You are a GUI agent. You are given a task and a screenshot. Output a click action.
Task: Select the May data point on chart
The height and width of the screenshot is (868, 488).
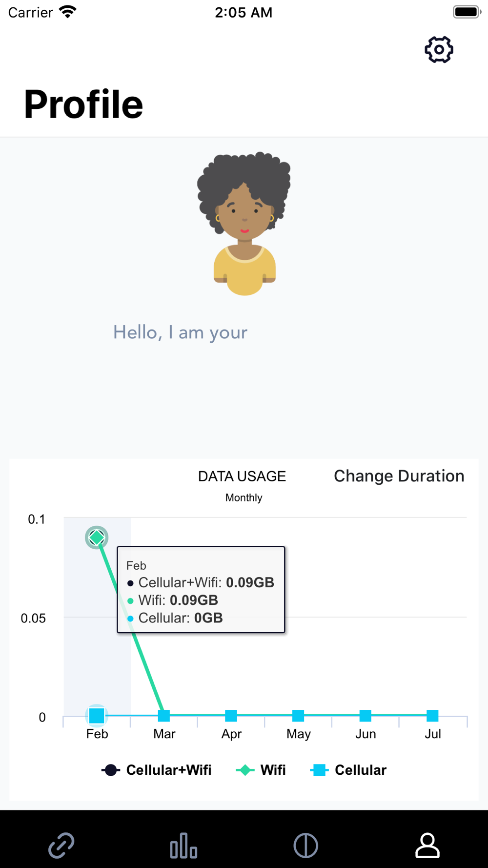pyautogui.click(x=298, y=716)
